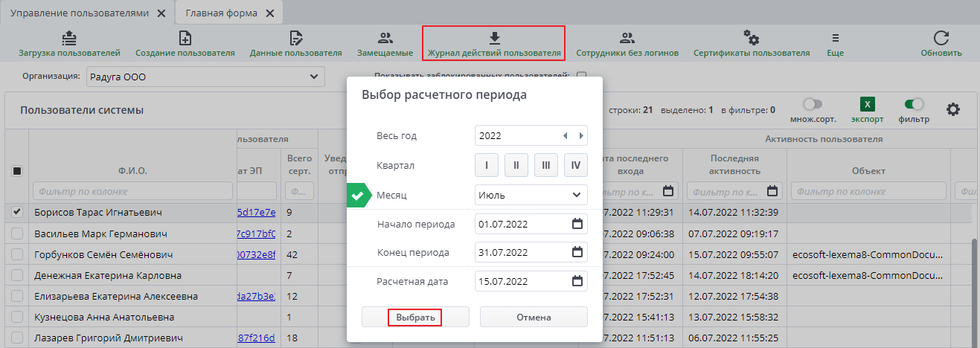Screen dimensions: 980x348
Task: Toggle множ.сорт. switch
Action: click(x=813, y=104)
